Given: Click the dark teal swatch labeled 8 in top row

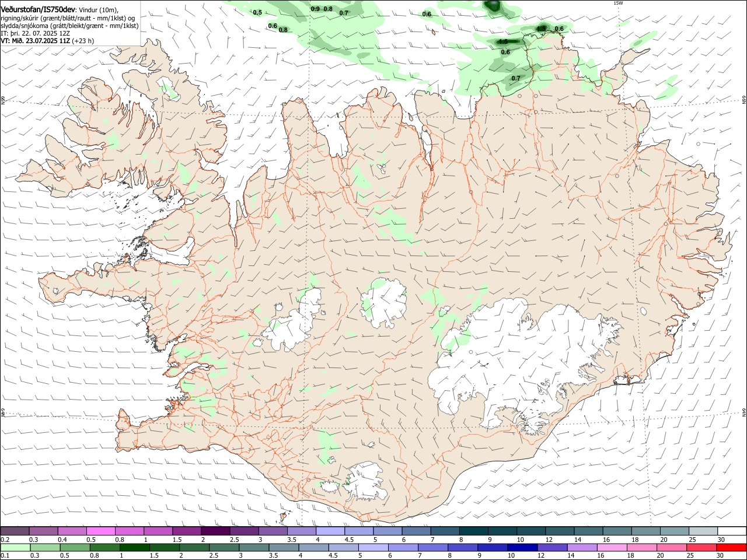Looking at the screenshot, I should (474, 531).
